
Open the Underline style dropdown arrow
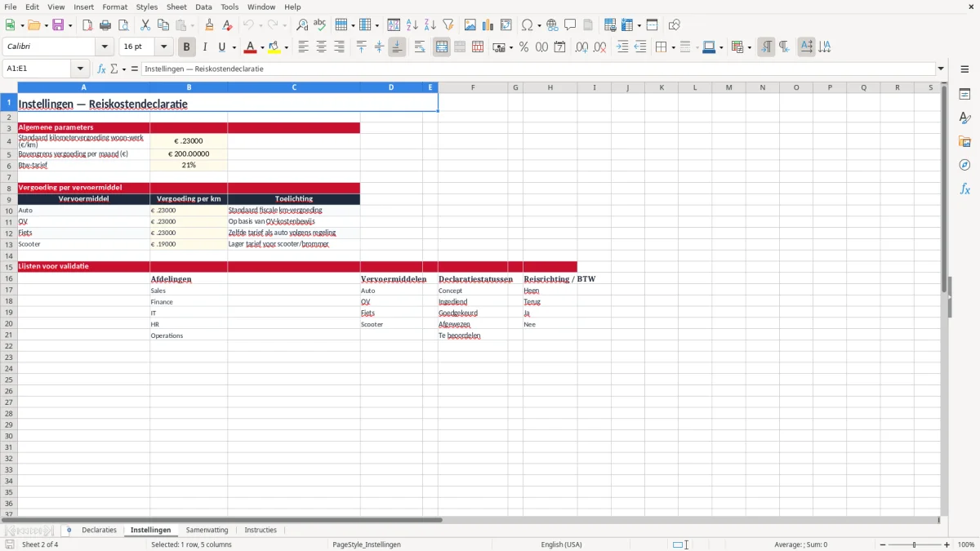(x=234, y=47)
